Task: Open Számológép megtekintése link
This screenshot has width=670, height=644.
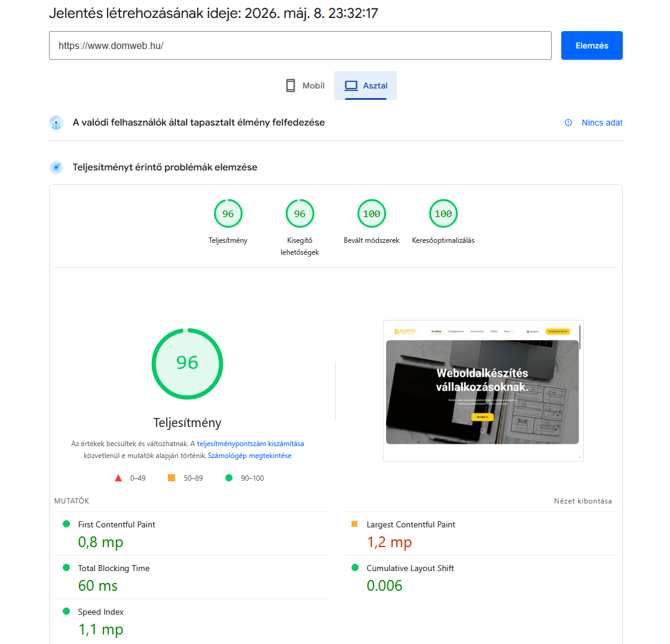Action: pos(250,456)
